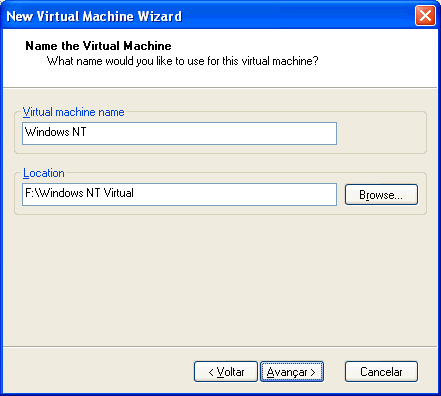Viewport: 441px width, 396px height.
Task: Click the 'What name would you like' description
Action: (182, 61)
